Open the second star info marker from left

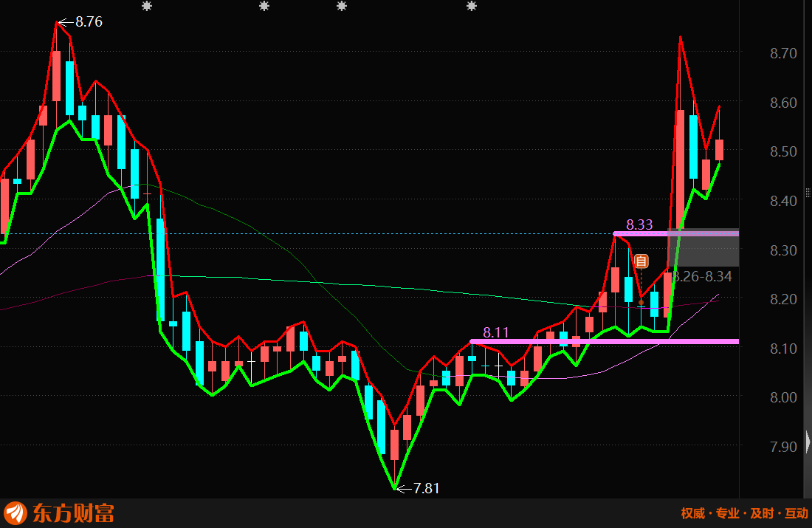pyautogui.click(x=264, y=6)
